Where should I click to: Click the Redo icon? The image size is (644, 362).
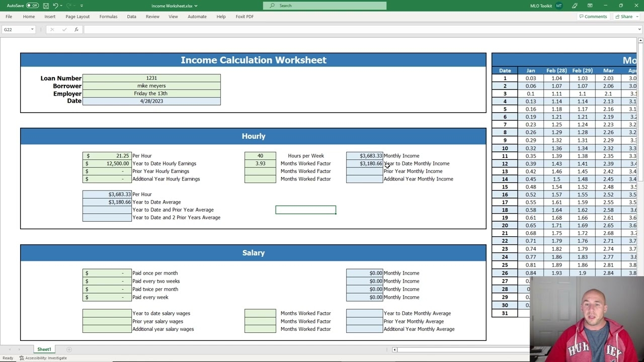coord(69,6)
